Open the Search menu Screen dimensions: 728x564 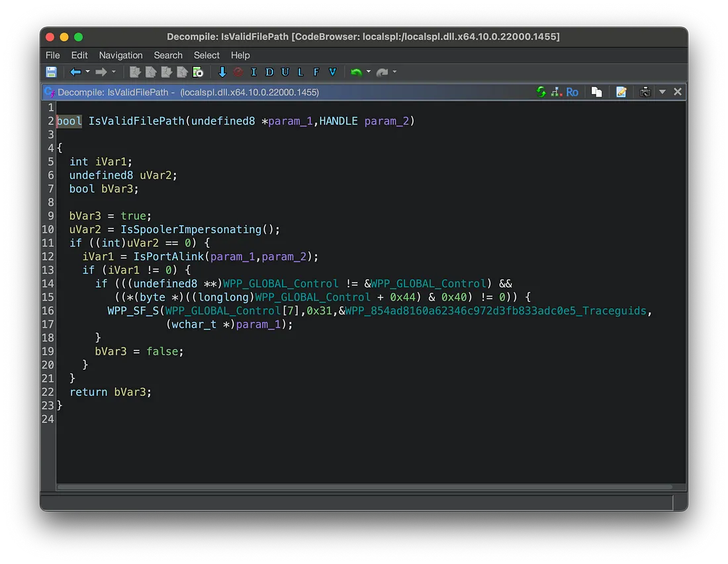pos(168,55)
